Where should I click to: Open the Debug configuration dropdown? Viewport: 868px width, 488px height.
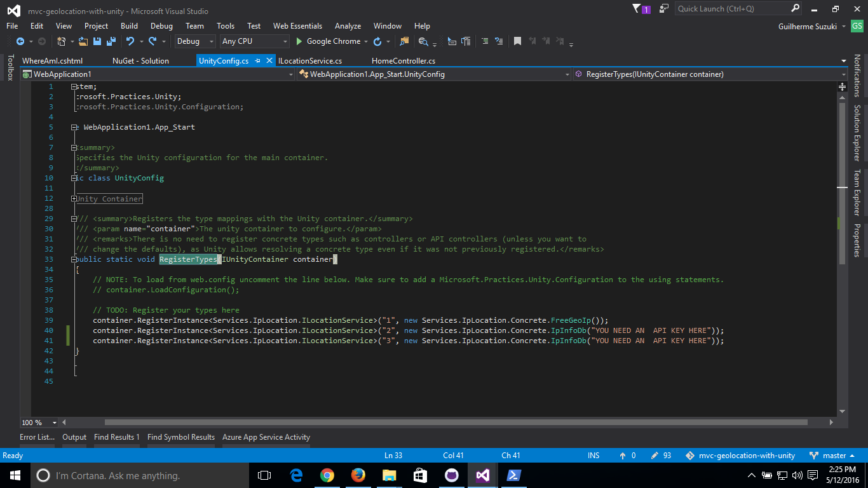coord(196,41)
